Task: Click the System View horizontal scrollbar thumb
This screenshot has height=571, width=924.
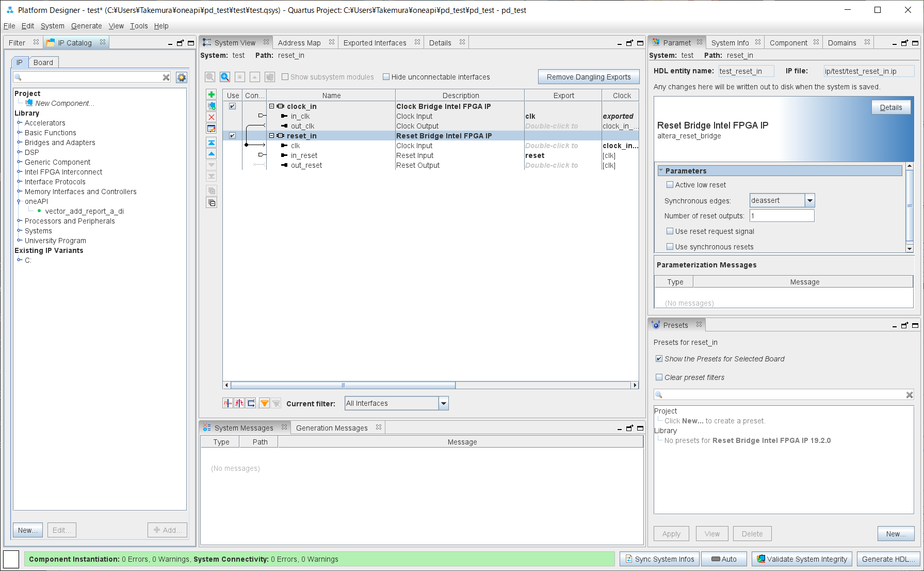Action: (343, 385)
